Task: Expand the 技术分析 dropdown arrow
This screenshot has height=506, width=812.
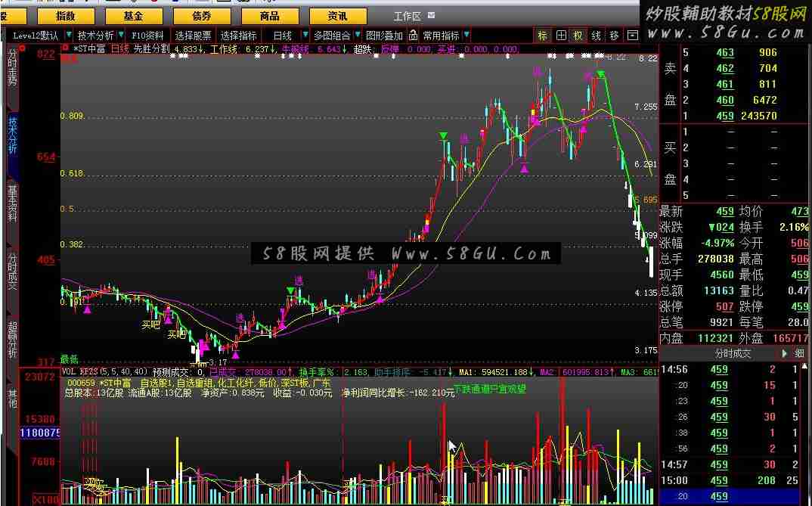Action: [x=121, y=36]
